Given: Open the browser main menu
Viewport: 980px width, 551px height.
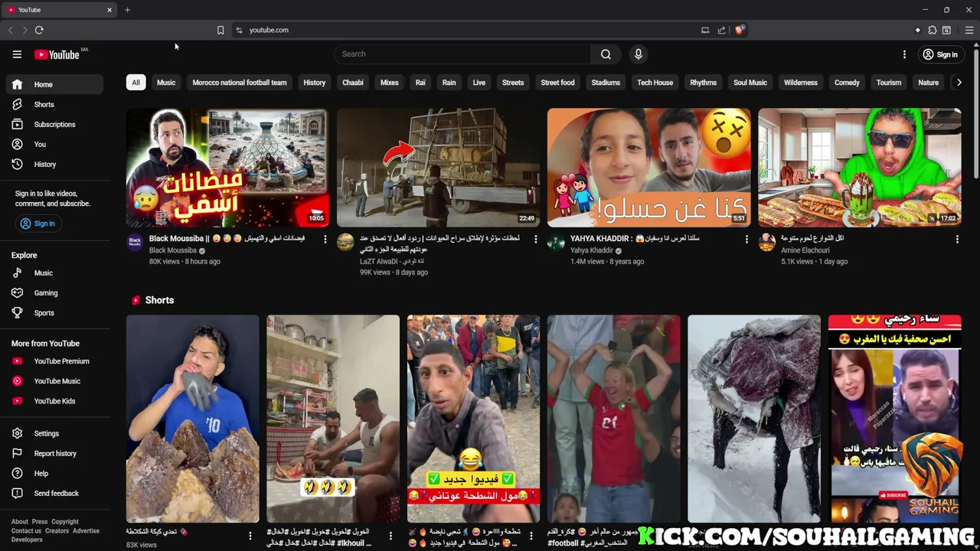Looking at the screenshot, I should [969, 30].
